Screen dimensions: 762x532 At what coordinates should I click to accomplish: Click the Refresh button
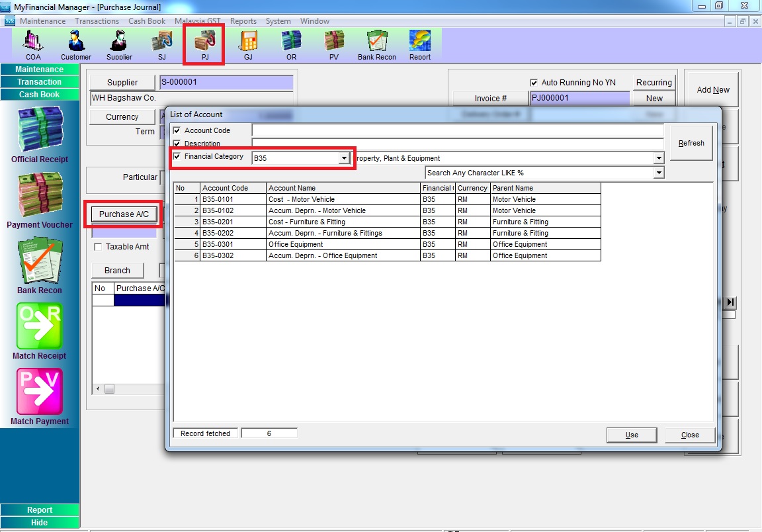click(x=691, y=143)
